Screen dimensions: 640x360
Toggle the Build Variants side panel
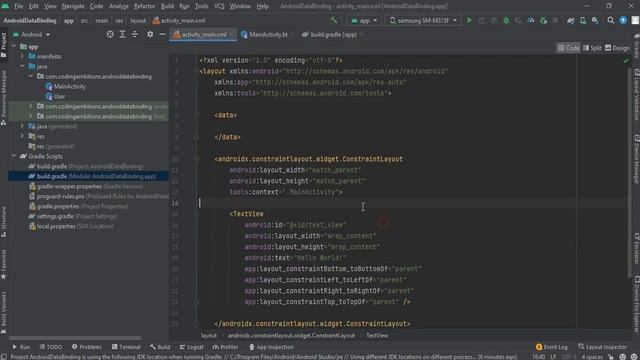click(4, 312)
